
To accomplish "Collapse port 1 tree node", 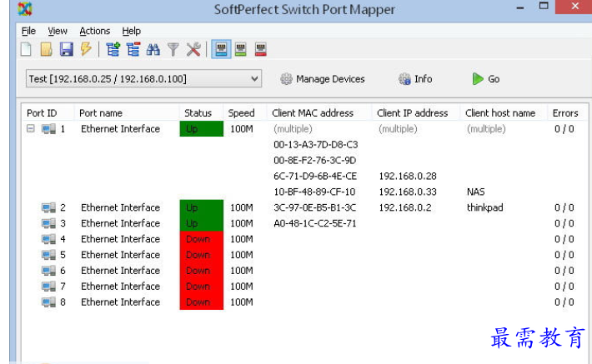I will click(31, 128).
